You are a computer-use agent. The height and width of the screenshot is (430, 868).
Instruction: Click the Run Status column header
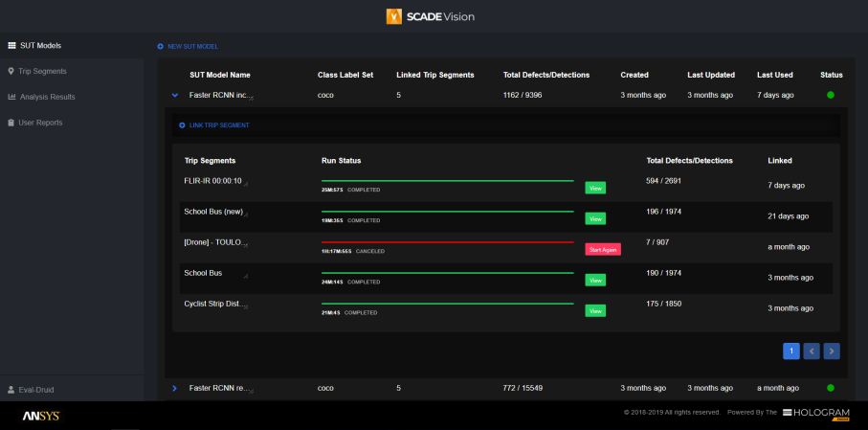(x=341, y=161)
